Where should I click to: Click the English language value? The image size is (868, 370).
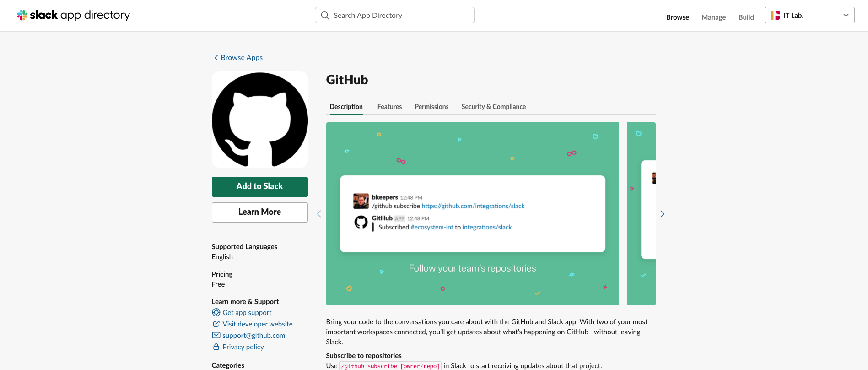tap(222, 256)
